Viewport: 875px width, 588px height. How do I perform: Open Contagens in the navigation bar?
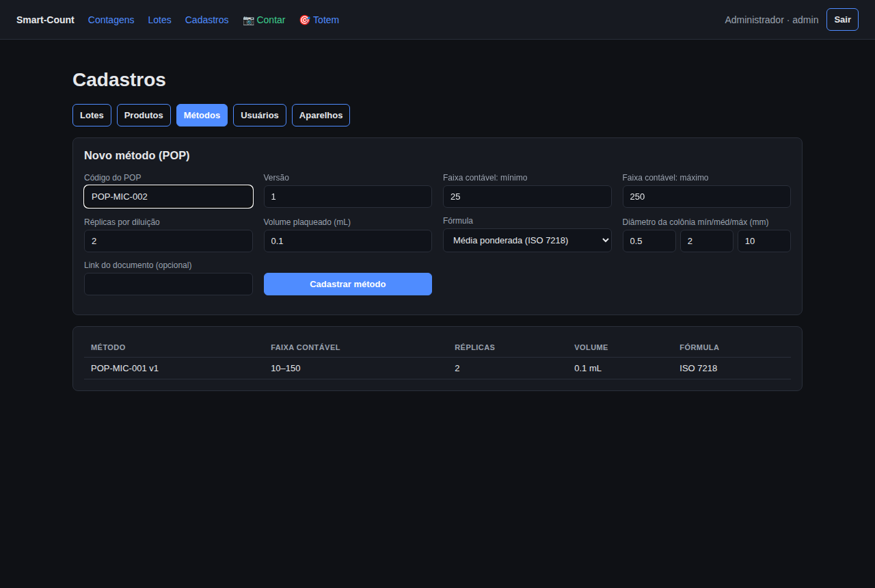111,20
